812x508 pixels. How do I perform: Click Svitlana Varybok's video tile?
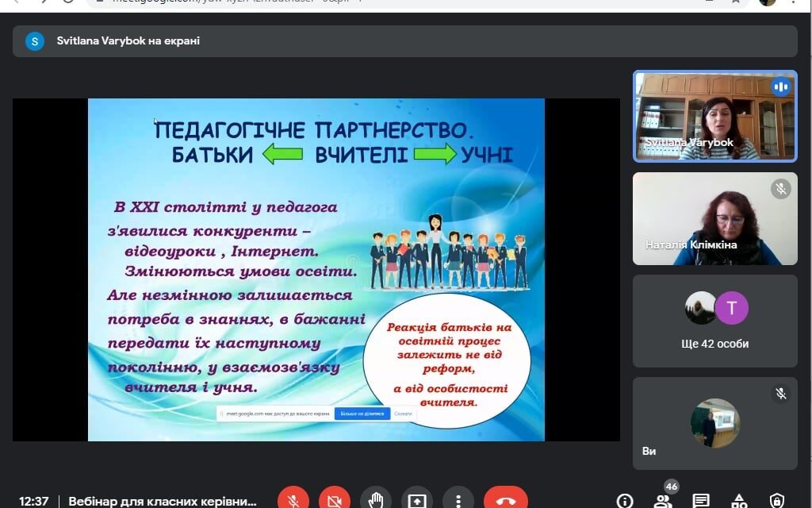(715, 116)
